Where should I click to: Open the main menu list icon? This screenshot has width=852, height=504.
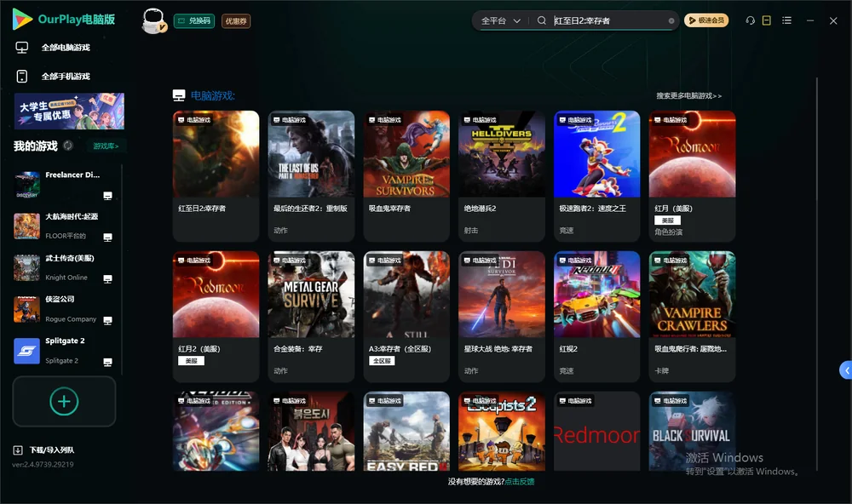pyautogui.click(x=786, y=20)
